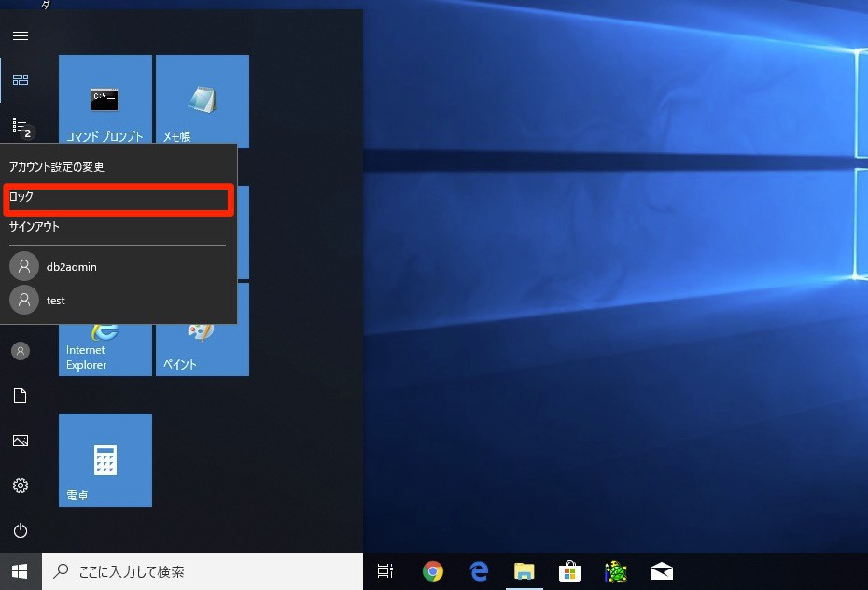Image resolution: width=868 pixels, height=590 pixels.
Task: Open the Documents icon in Start sidebar
Action: point(21,396)
